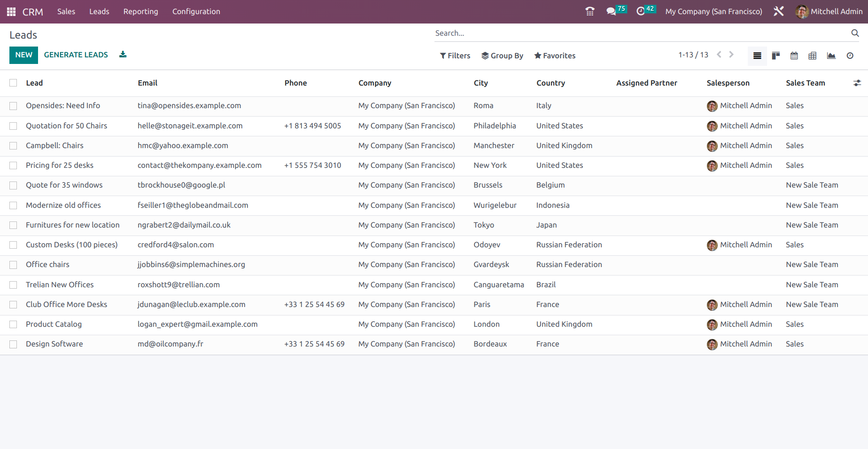
Task: Check the Opensides: Need Info row checkbox
Action: 13,106
